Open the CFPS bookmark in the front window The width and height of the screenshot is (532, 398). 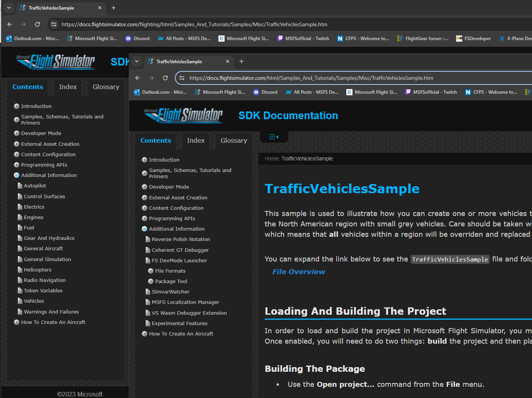click(491, 92)
